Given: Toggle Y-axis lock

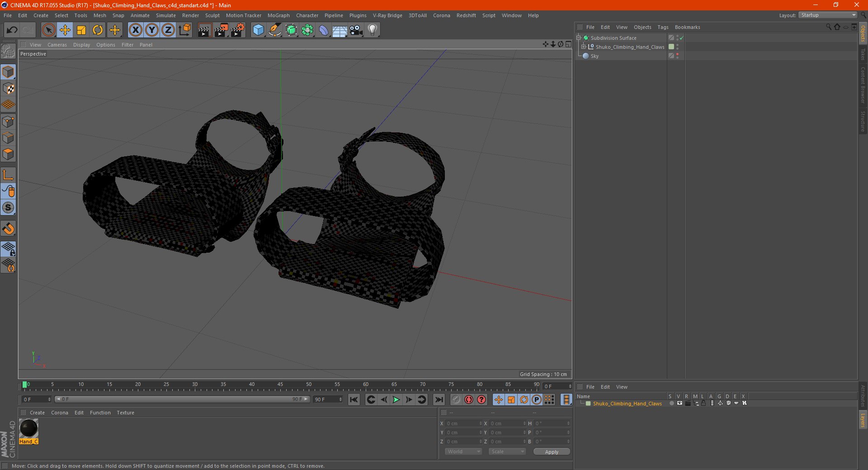Looking at the screenshot, I should pyautogui.click(x=152, y=30).
